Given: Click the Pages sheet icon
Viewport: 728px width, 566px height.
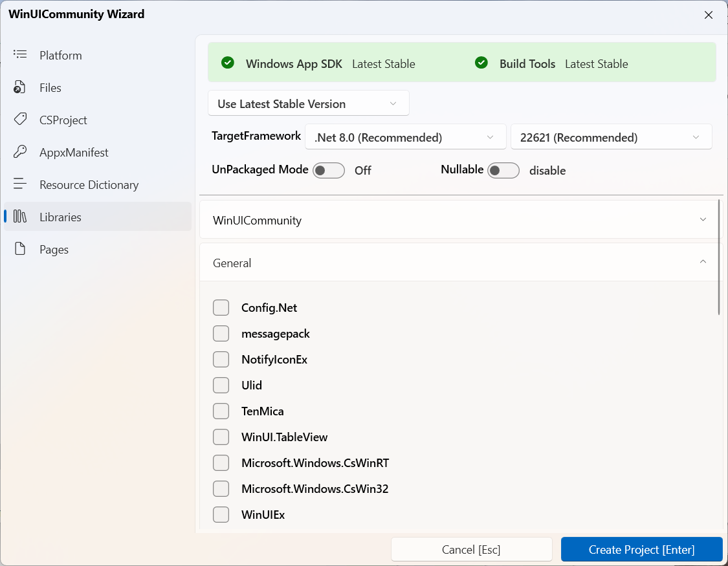Looking at the screenshot, I should (20, 249).
